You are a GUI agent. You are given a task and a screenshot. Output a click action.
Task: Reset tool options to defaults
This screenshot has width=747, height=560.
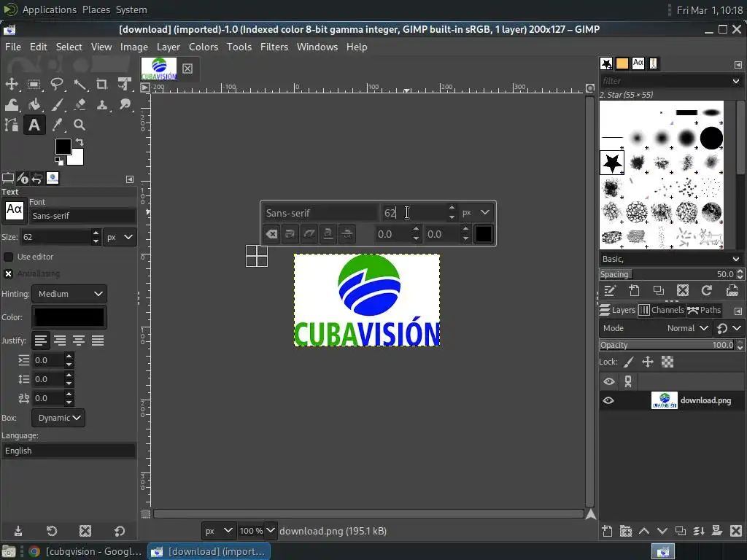coord(120,531)
